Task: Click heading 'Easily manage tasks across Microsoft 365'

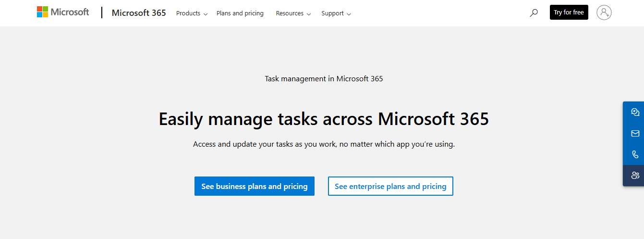Action: click(324, 119)
